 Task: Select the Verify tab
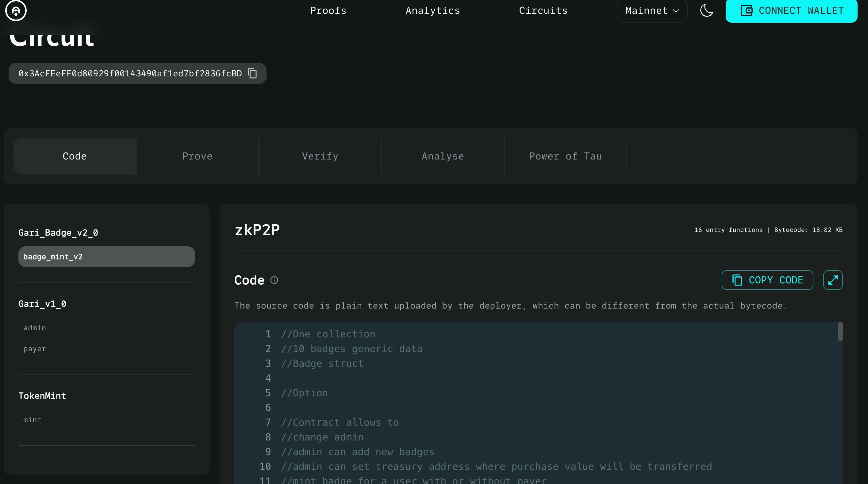pos(320,156)
